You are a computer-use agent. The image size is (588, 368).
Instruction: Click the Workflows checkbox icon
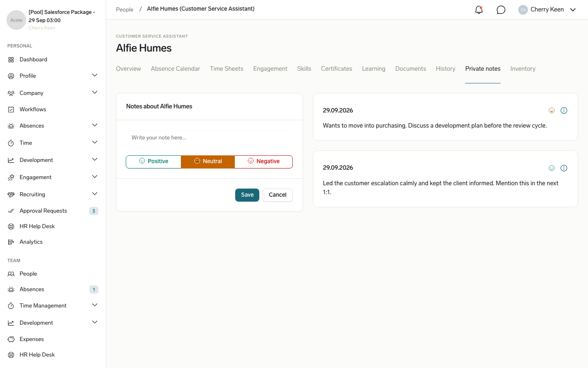(11, 110)
